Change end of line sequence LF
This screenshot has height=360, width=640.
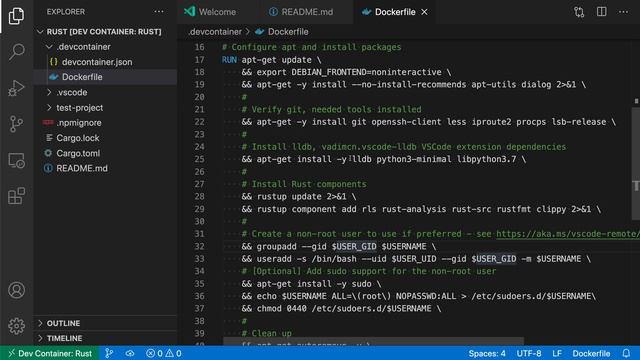point(557,353)
